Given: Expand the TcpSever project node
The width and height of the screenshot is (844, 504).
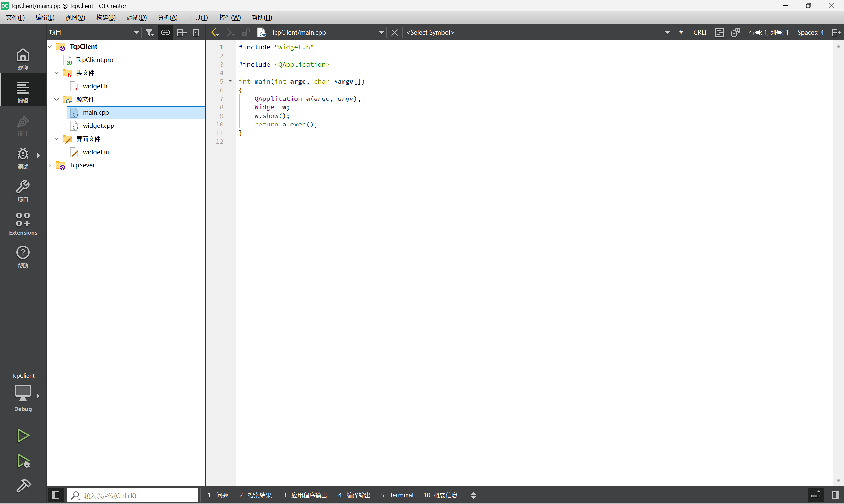Looking at the screenshot, I should [x=50, y=165].
